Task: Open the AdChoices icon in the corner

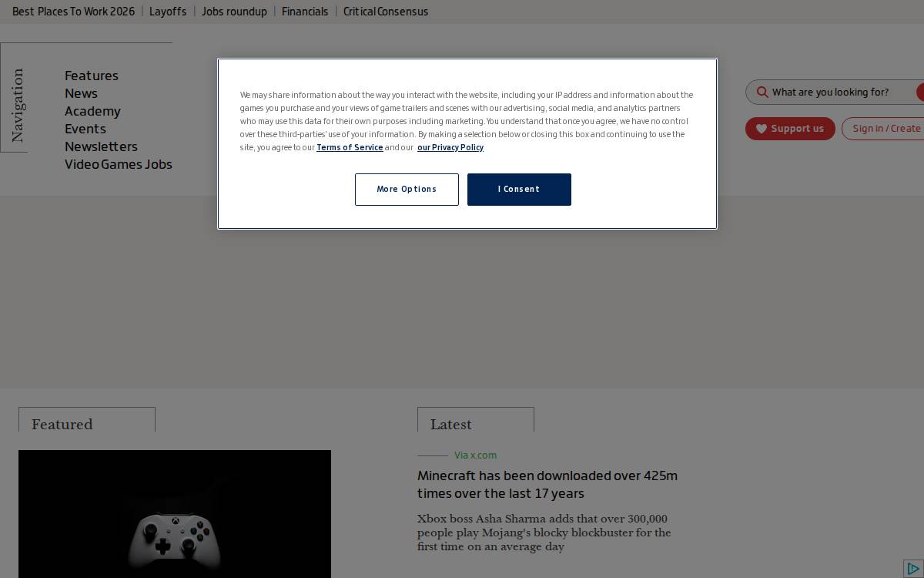Action: pyautogui.click(x=913, y=569)
